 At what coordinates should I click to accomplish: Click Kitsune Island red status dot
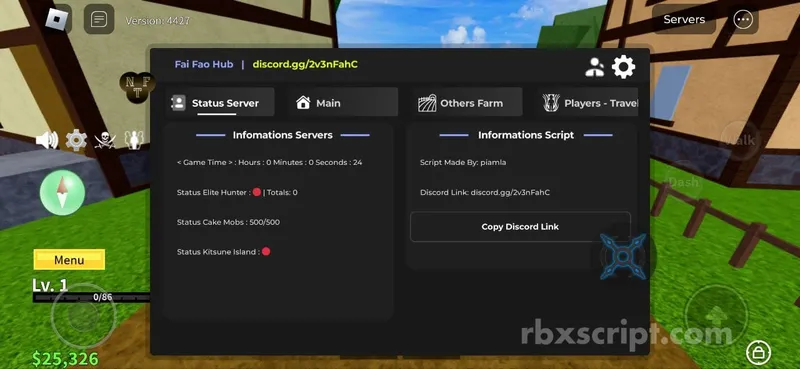click(266, 252)
